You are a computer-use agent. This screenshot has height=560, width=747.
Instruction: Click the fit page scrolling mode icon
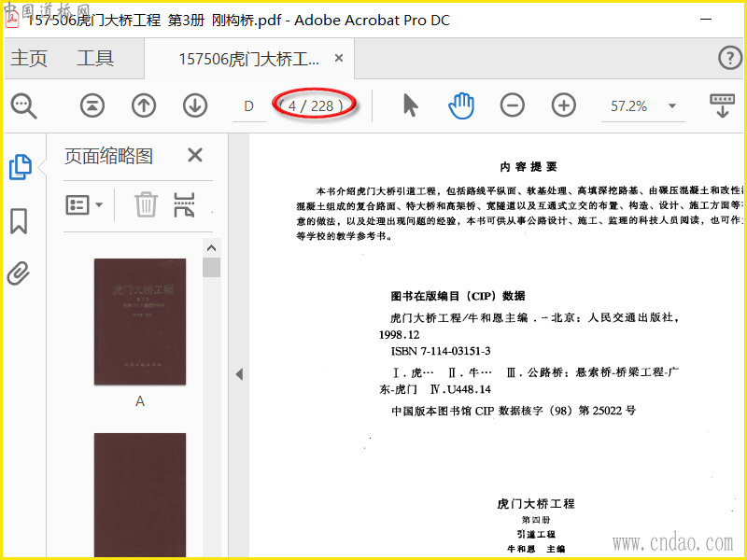(722, 105)
